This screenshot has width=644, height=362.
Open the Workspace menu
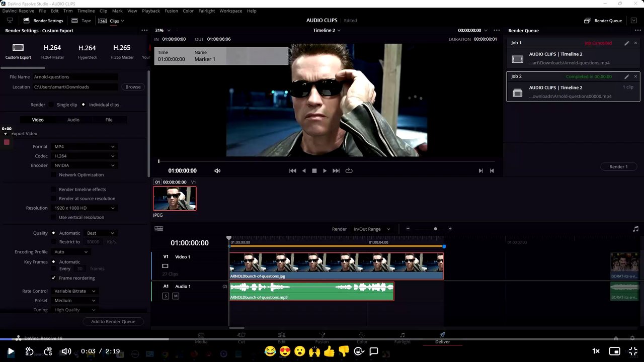point(231,11)
